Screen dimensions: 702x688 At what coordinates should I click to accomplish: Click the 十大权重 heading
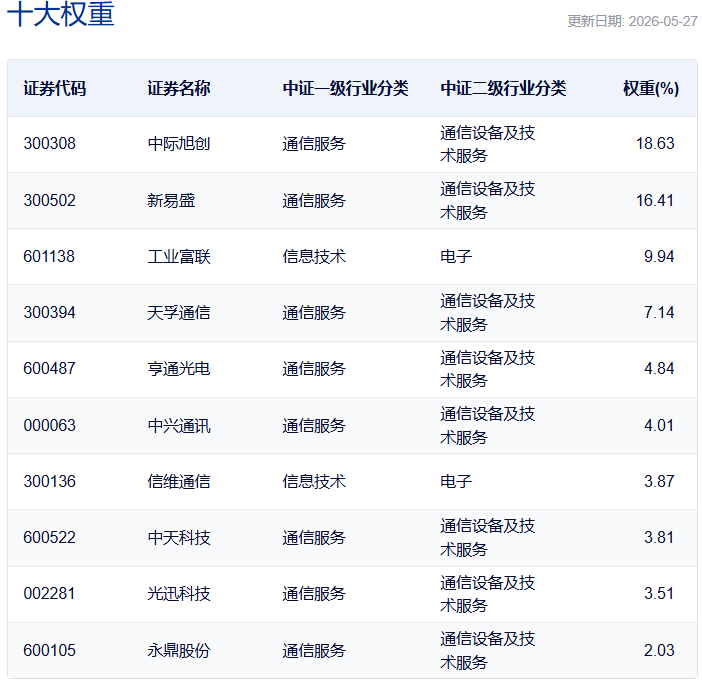point(61,13)
